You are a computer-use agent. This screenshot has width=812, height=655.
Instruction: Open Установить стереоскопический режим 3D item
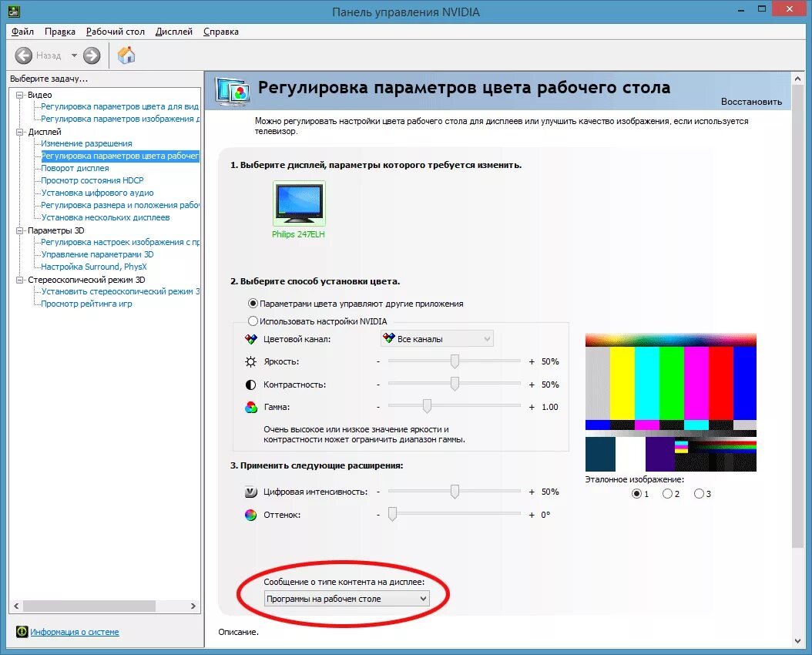[120, 291]
